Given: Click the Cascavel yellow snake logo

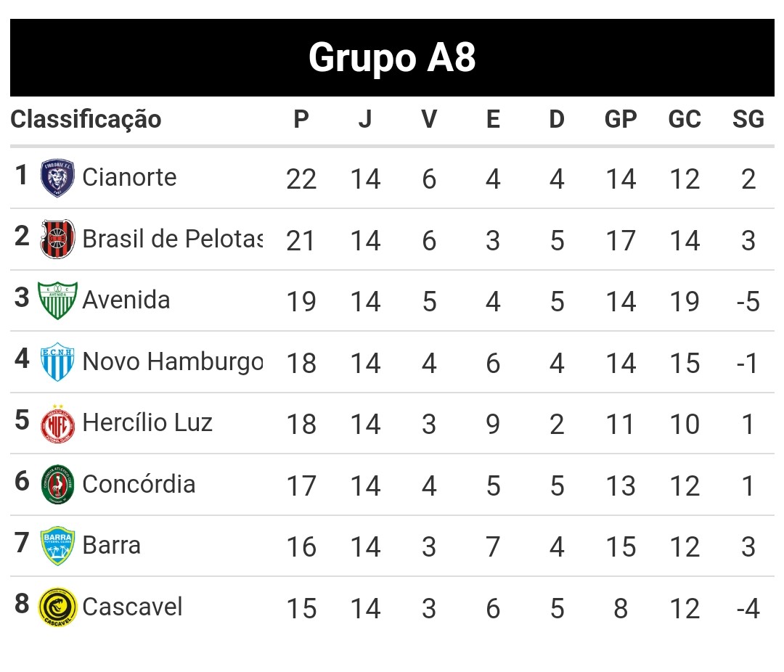Looking at the screenshot, I should (x=57, y=607).
